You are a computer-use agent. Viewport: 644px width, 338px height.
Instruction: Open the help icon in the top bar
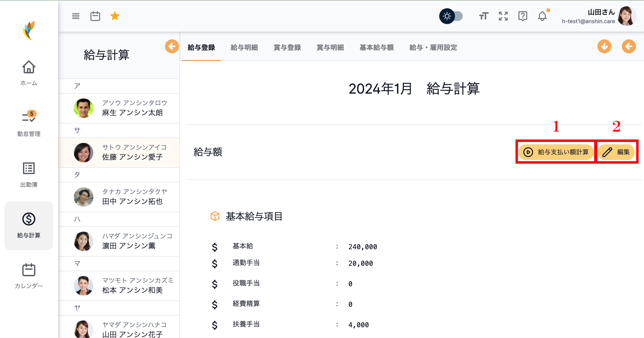[523, 16]
